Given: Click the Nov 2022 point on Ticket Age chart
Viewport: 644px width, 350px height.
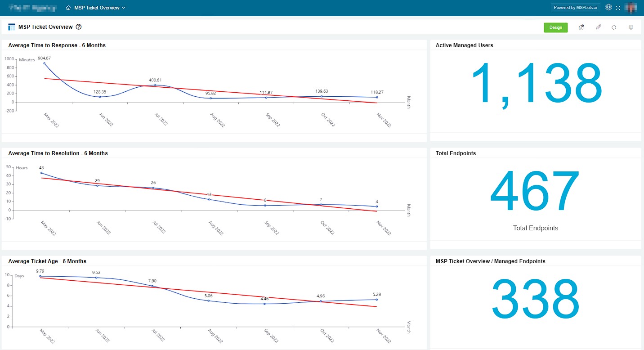Looking at the screenshot, I should coord(376,300).
